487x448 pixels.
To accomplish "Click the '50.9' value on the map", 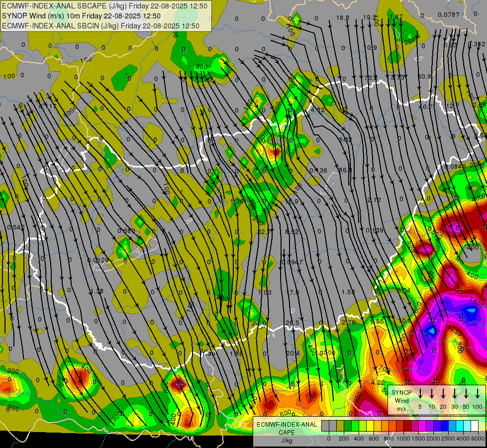I will pos(424,76).
